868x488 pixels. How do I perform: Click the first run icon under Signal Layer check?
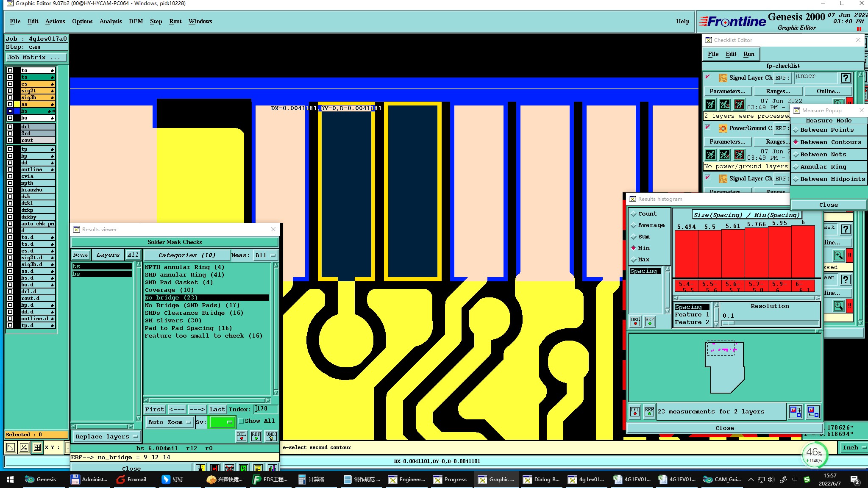(711, 104)
